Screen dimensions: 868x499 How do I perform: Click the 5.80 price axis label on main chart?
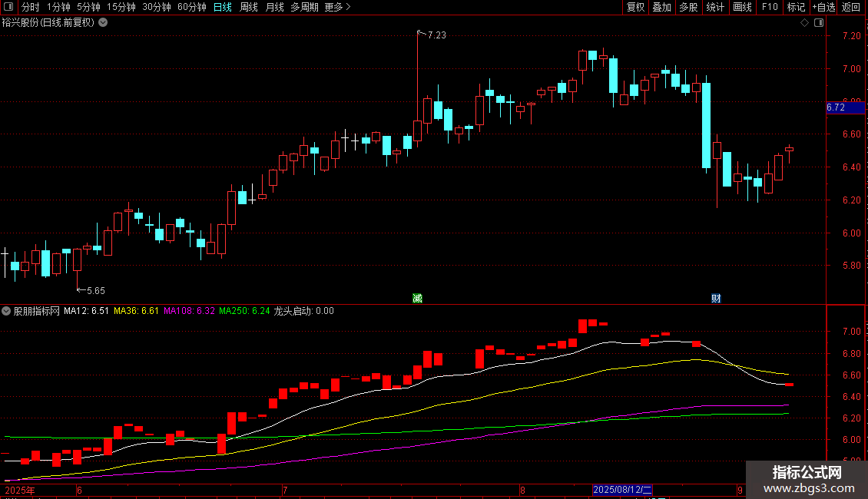point(851,266)
